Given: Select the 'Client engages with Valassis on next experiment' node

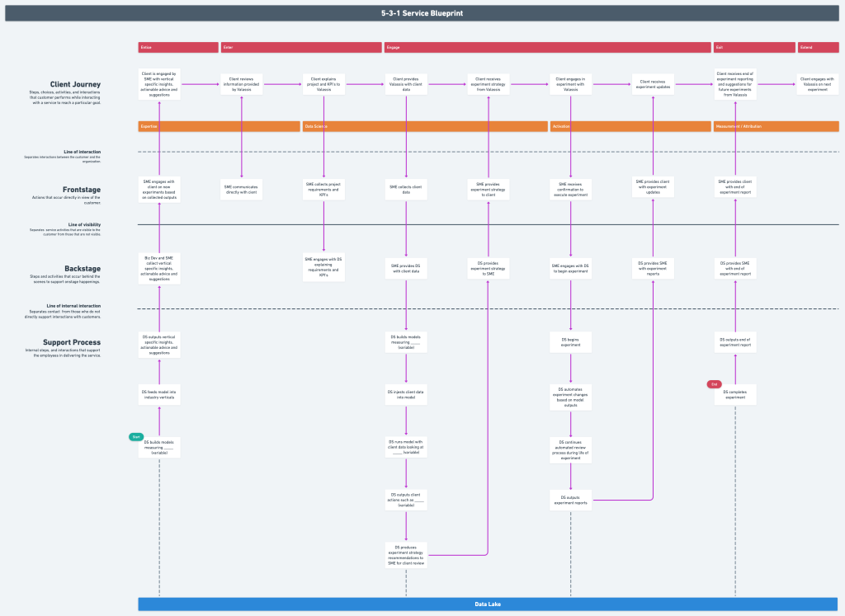Looking at the screenshot, I should [817, 82].
